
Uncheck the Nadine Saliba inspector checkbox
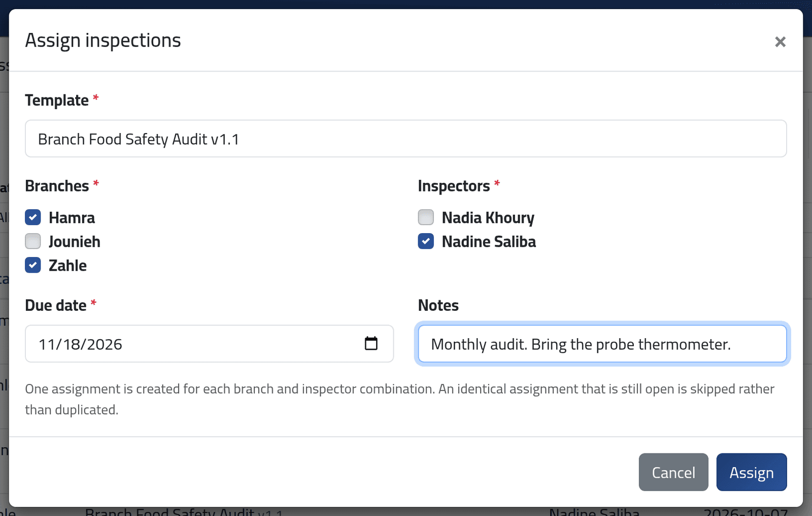[426, 241]
